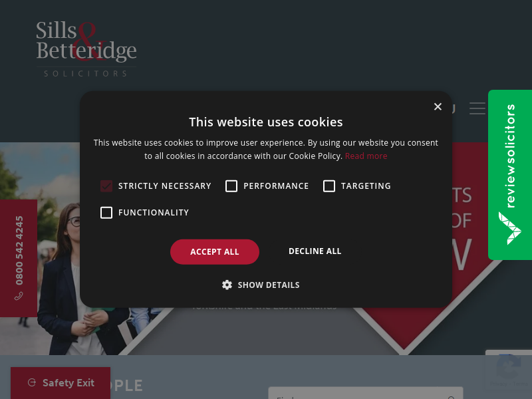Click the reviewsolicitors logo icon
Screen dimensions: 532x399
coord(509,228)
